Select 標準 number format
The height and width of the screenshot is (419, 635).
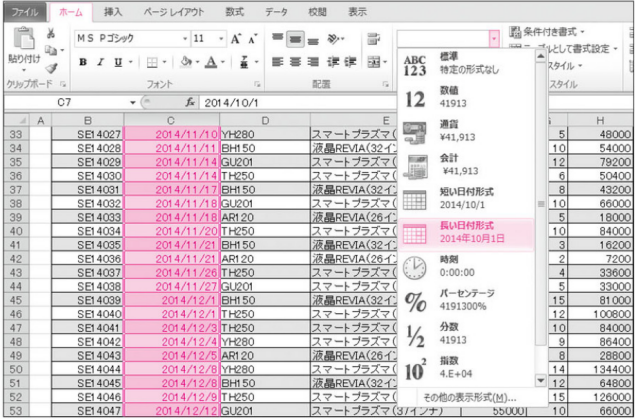(x=467, y=64)
